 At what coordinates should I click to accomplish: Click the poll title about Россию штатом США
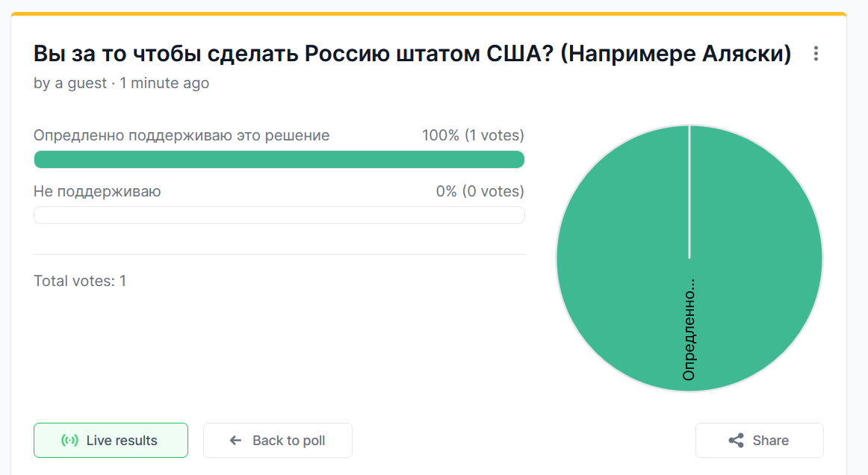pyautogui.click(x=412, y=54)
